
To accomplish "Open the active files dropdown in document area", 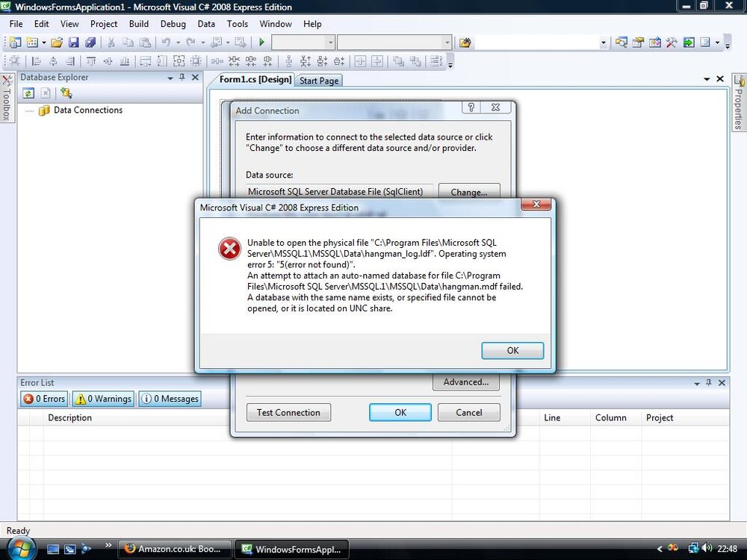I will pyautogui.click(x=707, y=79).
